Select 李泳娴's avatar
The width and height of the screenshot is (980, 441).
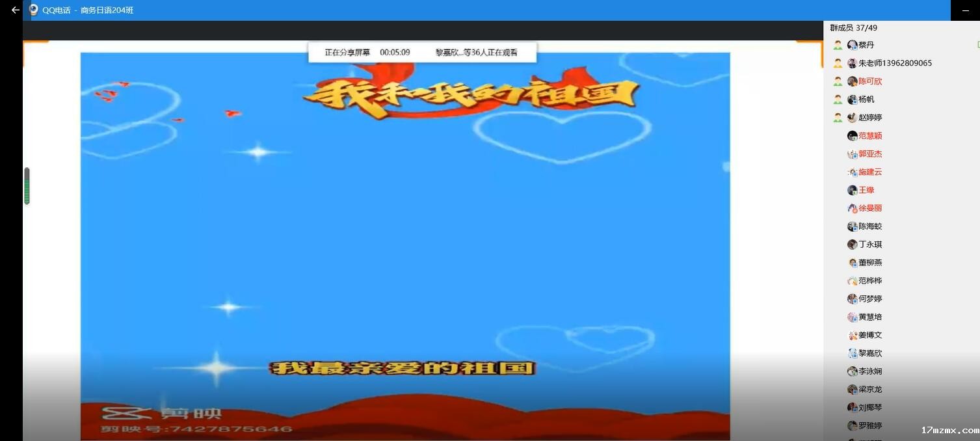[852, 371]
